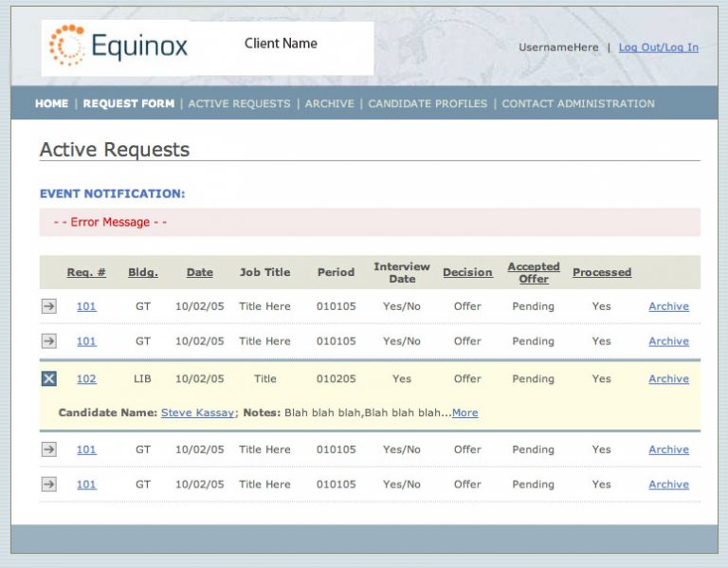
Task: Click the Equinox logo
Action: (x=118, y=46)
